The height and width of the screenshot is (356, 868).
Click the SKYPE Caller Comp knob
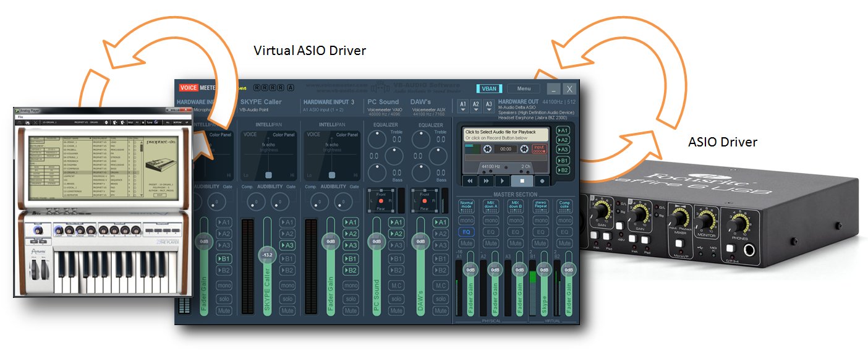[256, 200]
